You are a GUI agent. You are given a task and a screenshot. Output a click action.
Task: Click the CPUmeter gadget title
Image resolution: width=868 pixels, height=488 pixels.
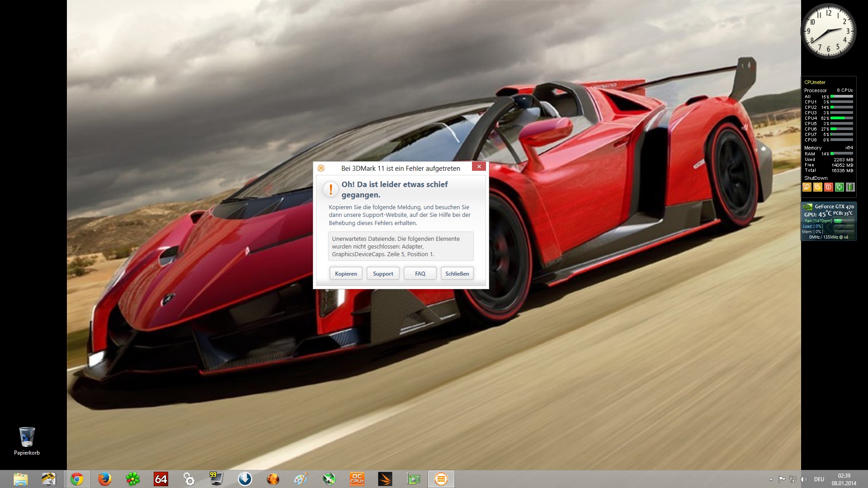click(815, 82)
